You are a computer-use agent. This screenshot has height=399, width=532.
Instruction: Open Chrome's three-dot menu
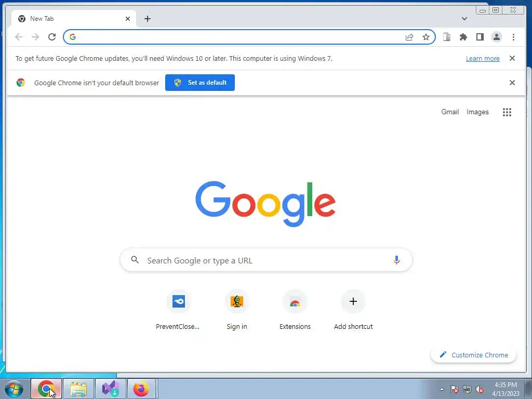coord(513,37)
